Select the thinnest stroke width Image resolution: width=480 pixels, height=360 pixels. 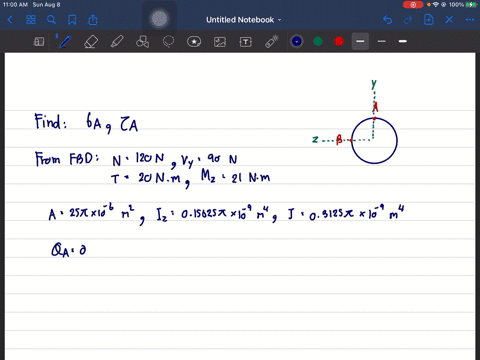(x=360, y=41)
